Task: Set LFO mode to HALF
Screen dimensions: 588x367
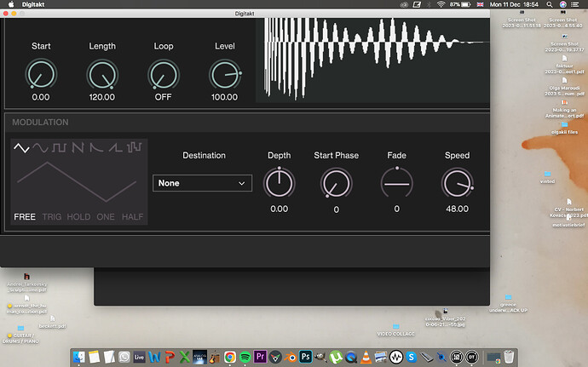Action: click(x=132, y=216)
